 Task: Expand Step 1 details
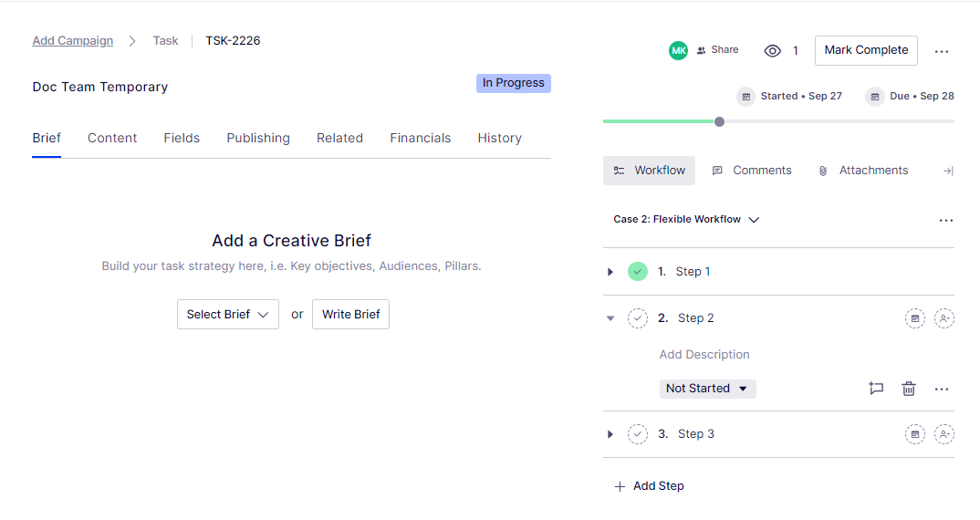[x=610, y=272]
